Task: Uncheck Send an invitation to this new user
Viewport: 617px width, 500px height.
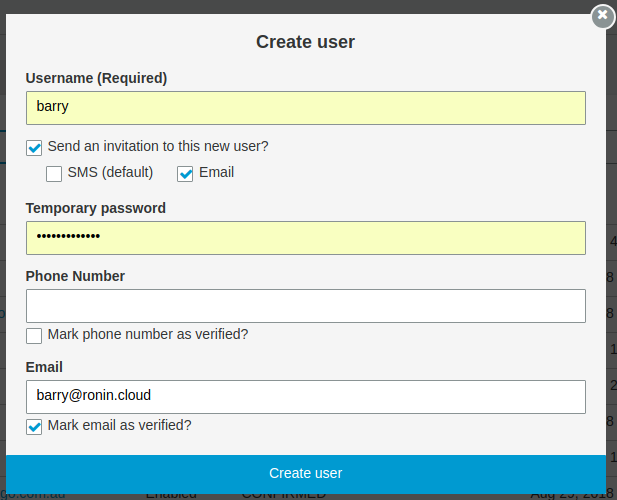Action: point(34,148)
